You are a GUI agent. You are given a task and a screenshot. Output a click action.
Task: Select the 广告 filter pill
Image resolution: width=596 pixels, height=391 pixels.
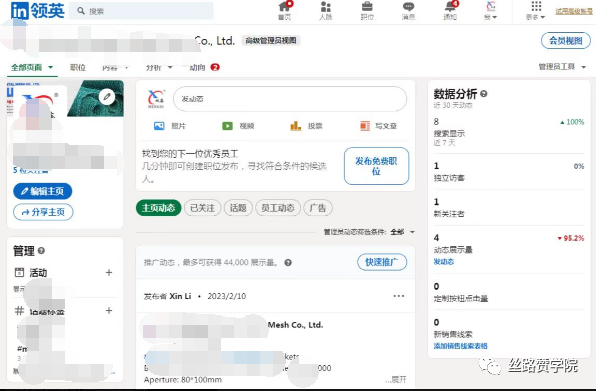click(x=318, y=208)
